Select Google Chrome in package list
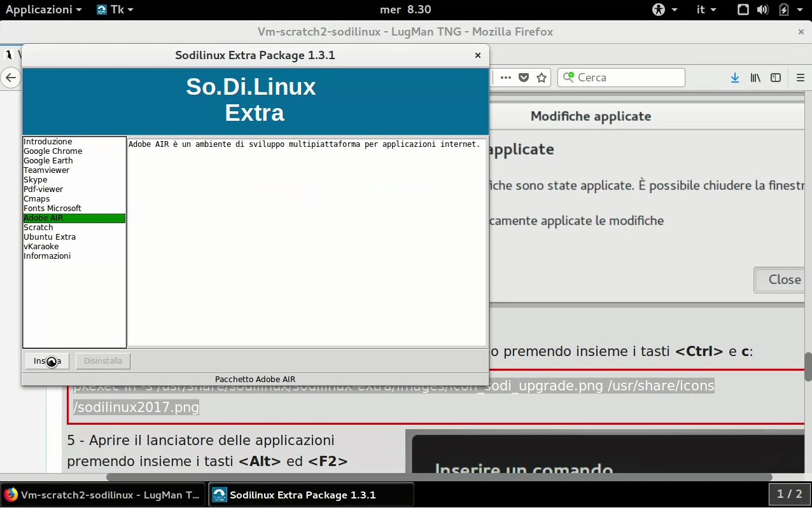Viewport: 812px width, 508px height. point(53,151)
